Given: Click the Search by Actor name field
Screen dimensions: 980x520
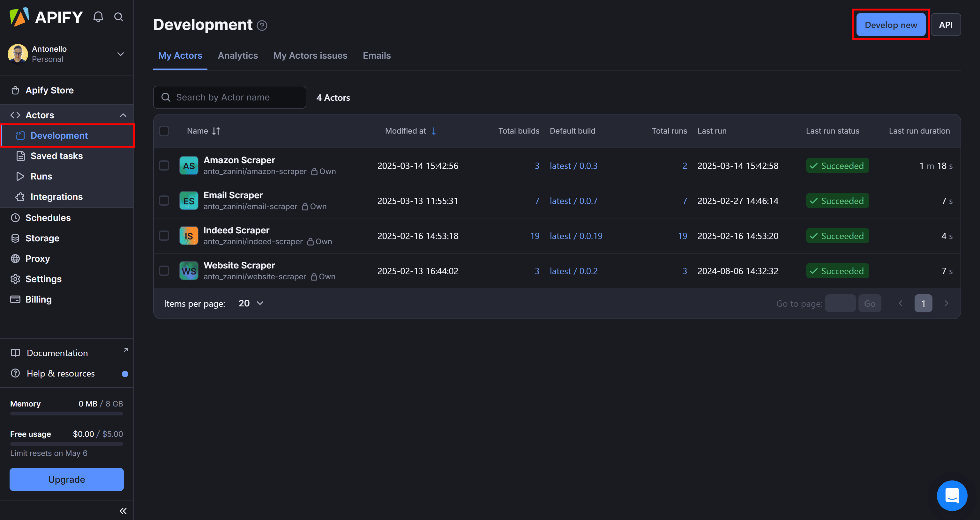Looking at the screenshot, I should pyautogui.click(x=230, y=97).
